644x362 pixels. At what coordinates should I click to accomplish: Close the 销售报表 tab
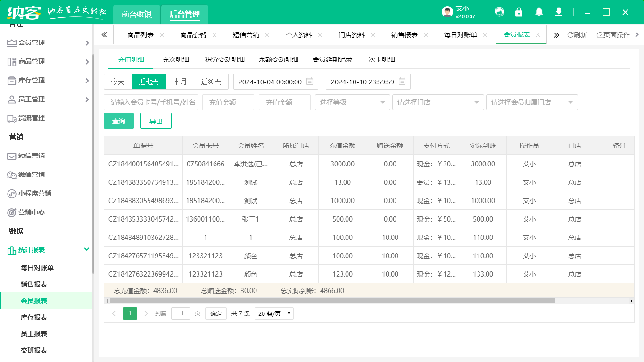(x=426, y=35)
